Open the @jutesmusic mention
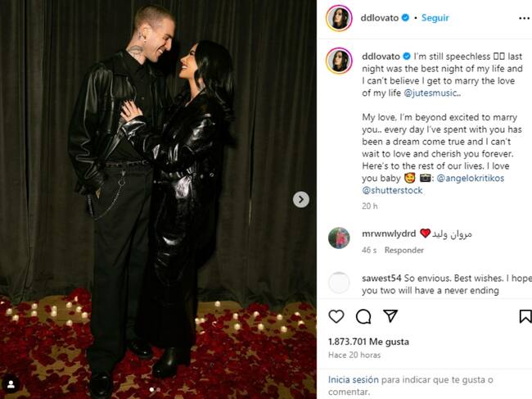The height and width of the screenshot is (399, 532). pos(430,93)
